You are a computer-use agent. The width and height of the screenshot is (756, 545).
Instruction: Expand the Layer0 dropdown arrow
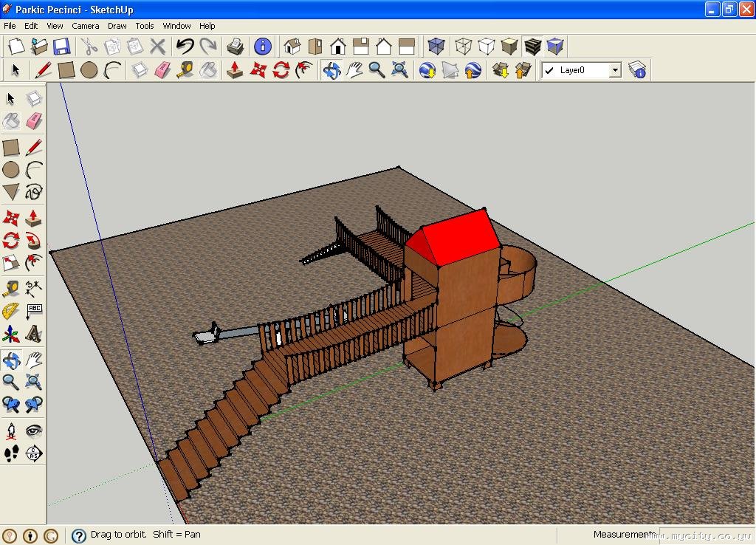[614, 70]
